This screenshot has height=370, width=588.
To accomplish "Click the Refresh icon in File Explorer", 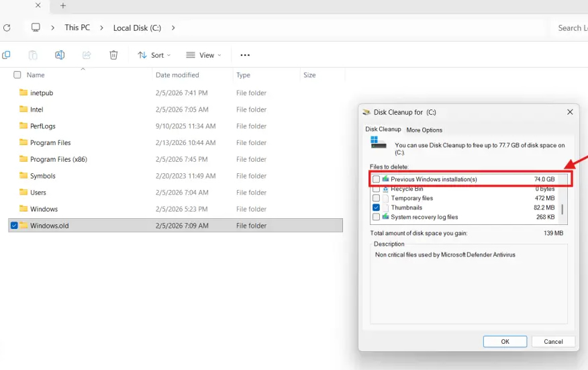I will [7, 28].
